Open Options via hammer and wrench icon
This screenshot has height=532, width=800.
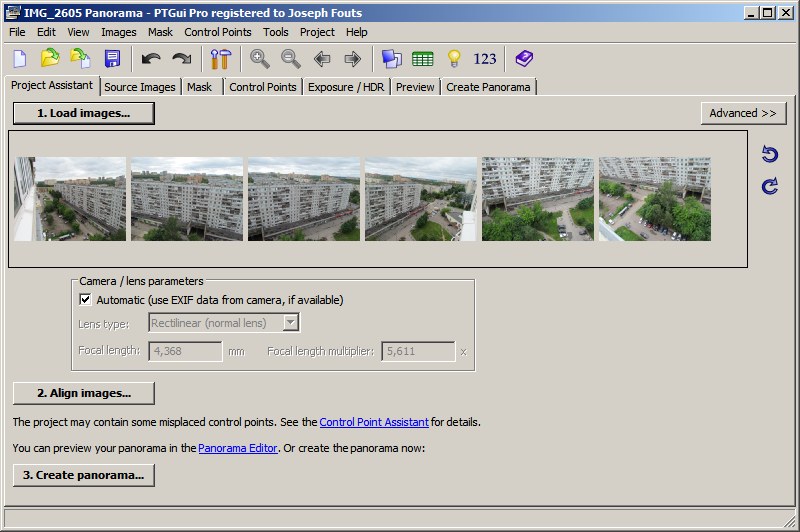click(221, 59)
